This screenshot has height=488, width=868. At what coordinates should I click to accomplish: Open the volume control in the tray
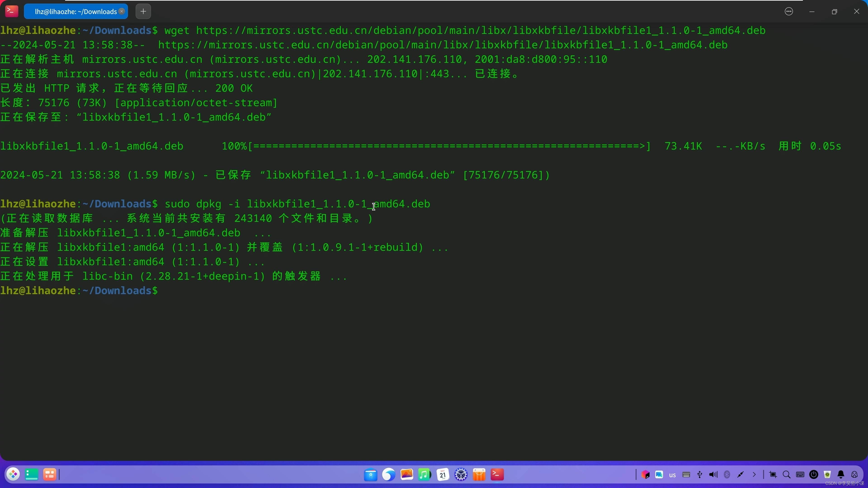coord(713,474)
